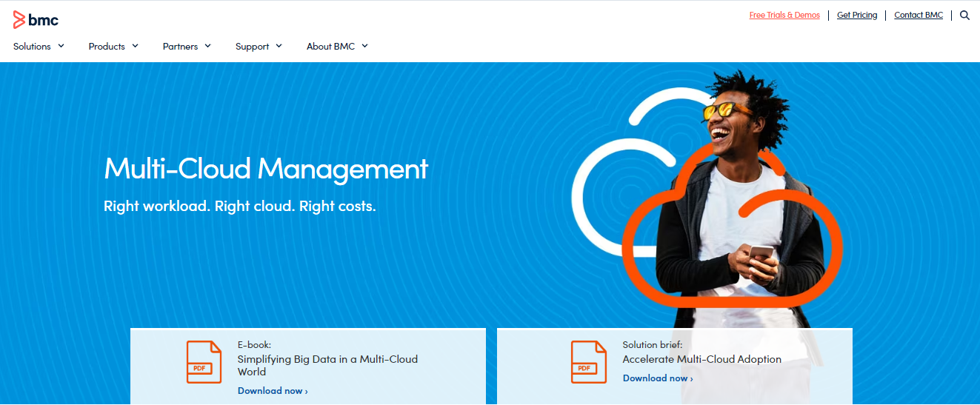
Task: Open the Solutions menu
Action: [x=32, y=46]
